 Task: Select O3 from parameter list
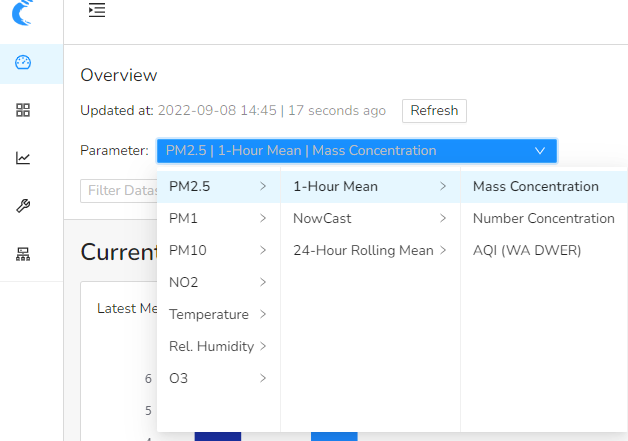coord(217,378)
